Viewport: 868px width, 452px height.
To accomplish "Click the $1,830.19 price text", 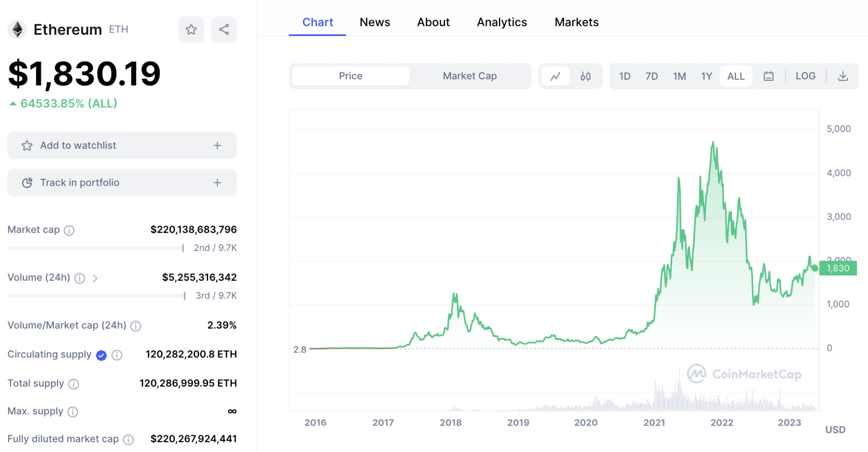I will click(x=84, y=74).
